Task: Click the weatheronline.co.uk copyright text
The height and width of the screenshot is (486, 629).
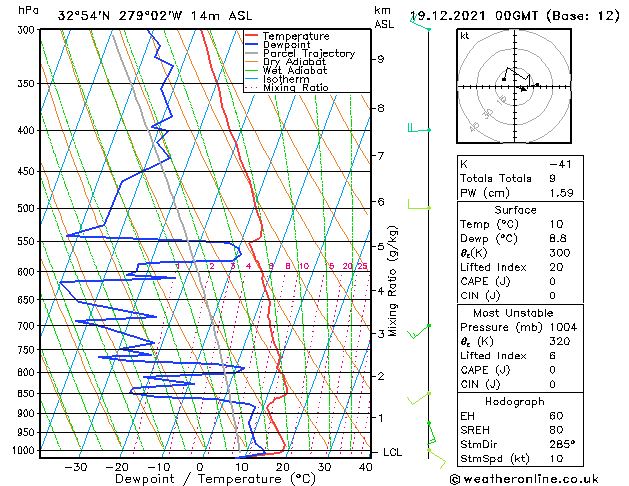Action: pyautogui.click(x=524, y=479)
